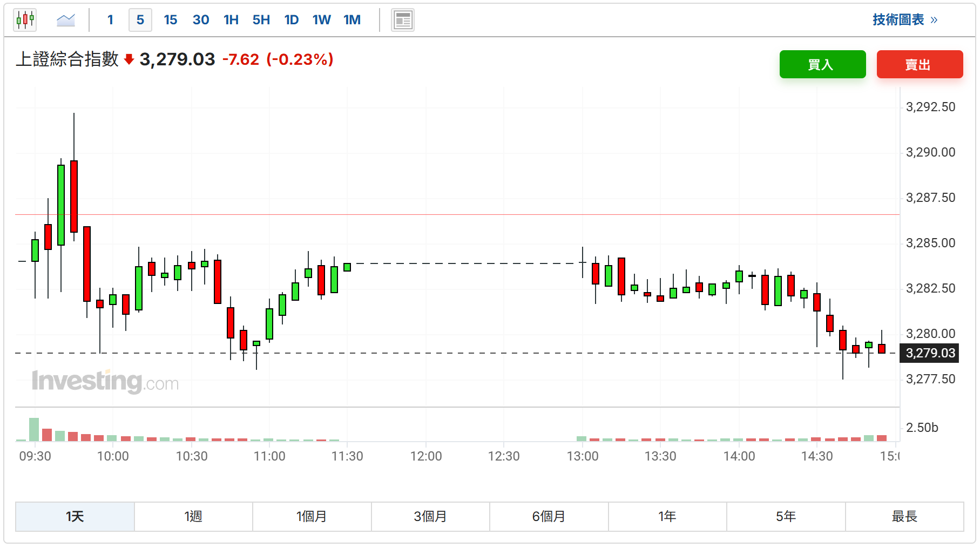Screen dimensions: 980x548
Task: Select the 1 minute interval
Action: (110, 20)
